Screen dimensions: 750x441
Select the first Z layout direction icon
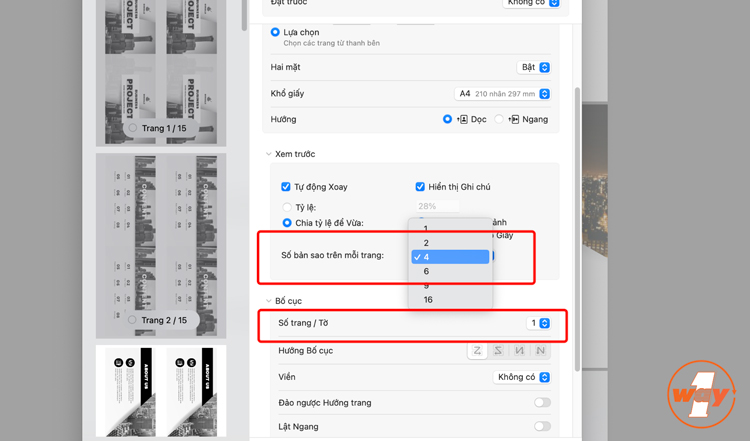[x=477, y=351]
